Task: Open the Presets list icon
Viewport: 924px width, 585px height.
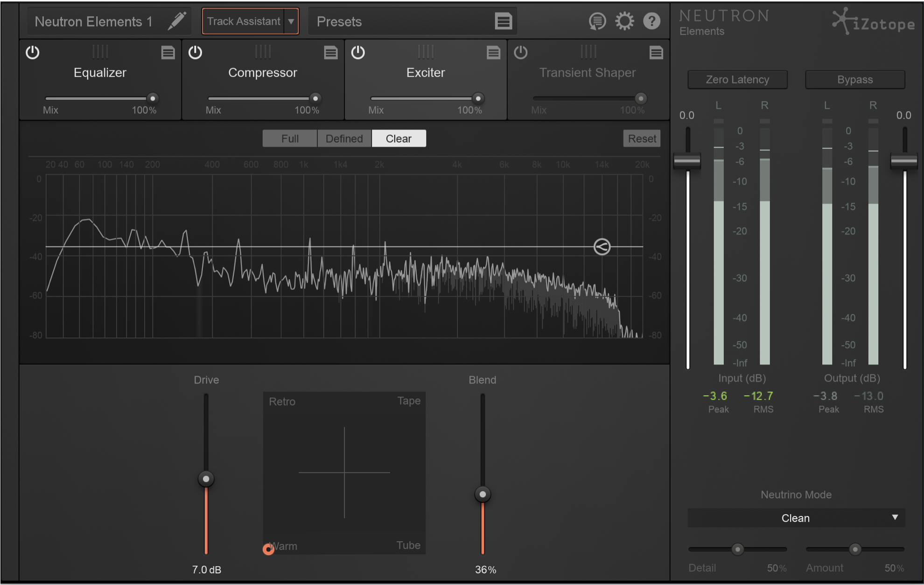Action: coord(503,21)
